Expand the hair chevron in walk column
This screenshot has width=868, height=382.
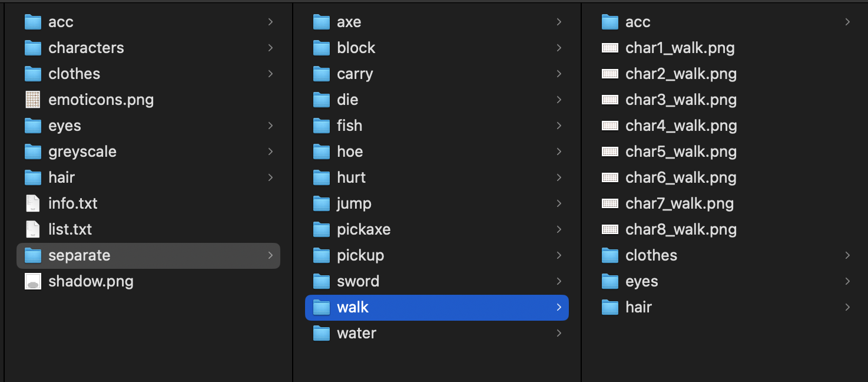coord(847,307)
